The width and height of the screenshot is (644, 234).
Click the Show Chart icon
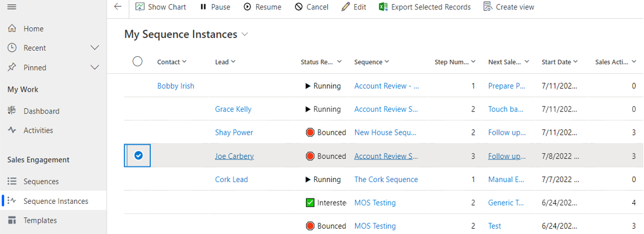140,7
